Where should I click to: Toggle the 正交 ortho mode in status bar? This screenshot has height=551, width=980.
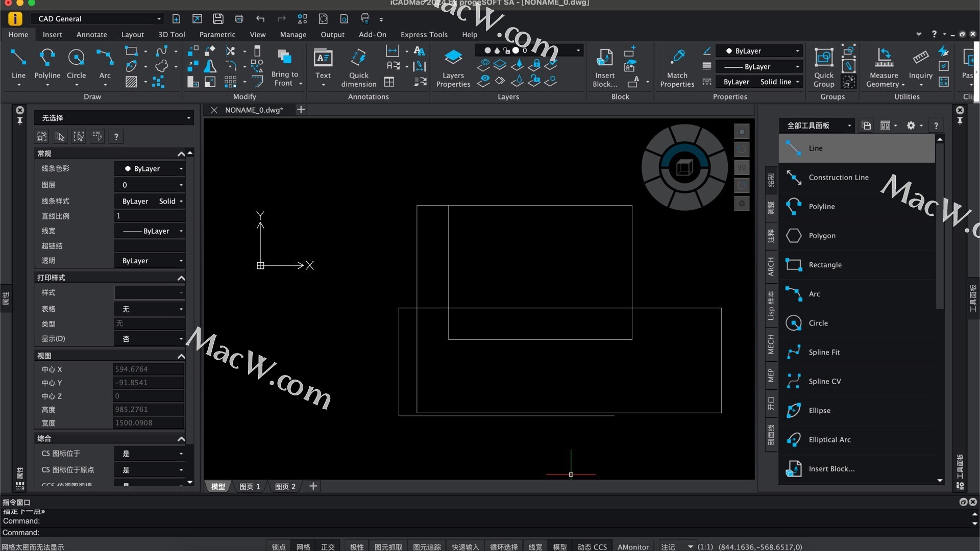coord(328,547)
